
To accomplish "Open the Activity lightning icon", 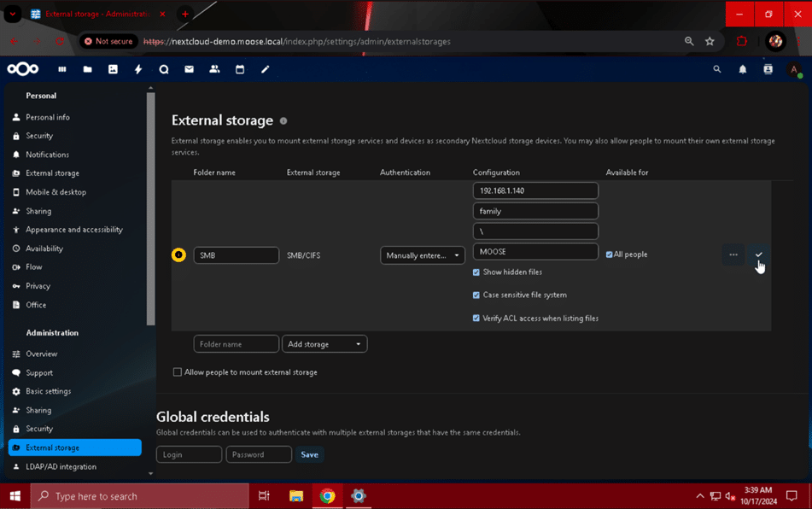I will [x=138, y=69].
